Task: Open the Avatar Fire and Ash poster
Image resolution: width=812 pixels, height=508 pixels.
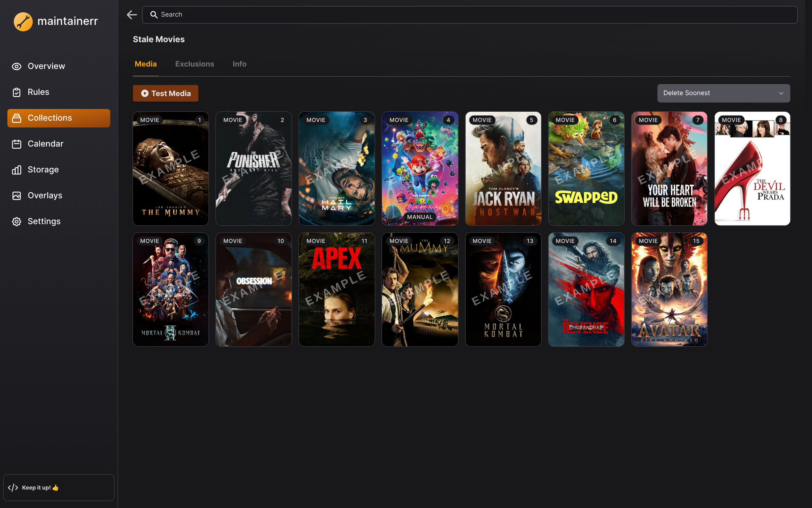Action: coord(669,290)
